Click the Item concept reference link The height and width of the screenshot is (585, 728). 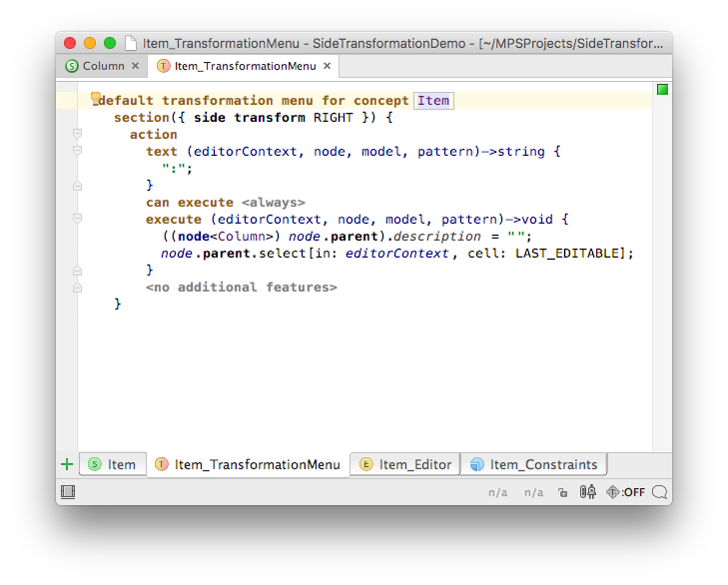(433, 100)
